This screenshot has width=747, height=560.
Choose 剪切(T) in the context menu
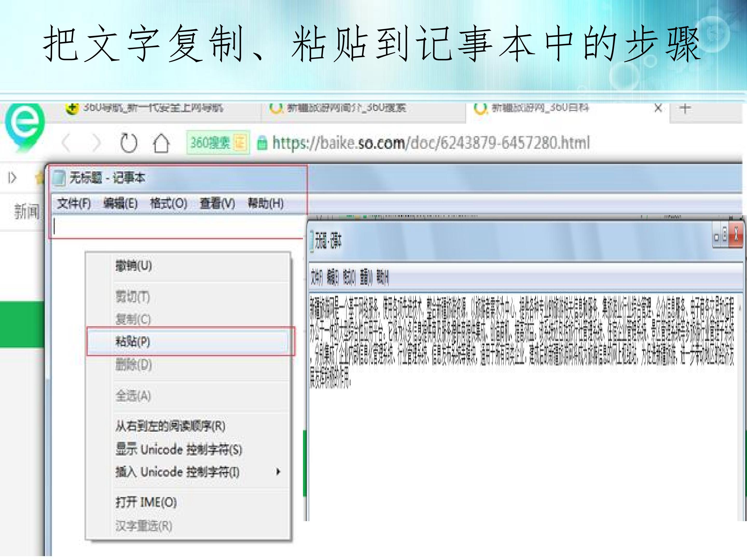(x=188, y=297)
